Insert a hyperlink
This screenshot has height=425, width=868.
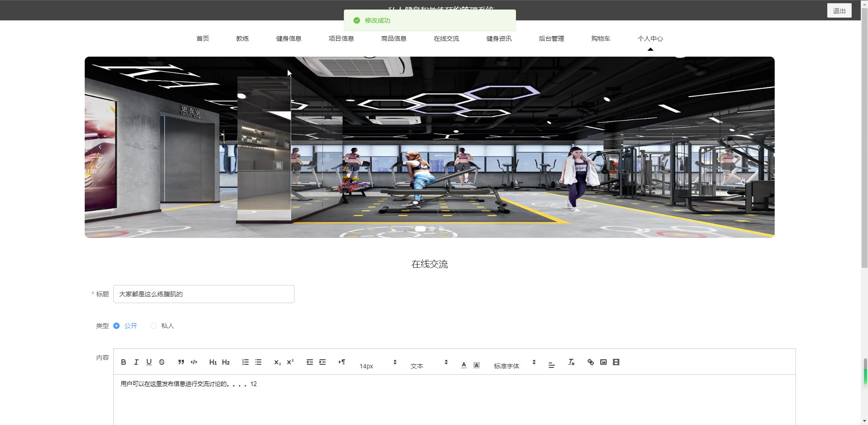pos(590,362)
